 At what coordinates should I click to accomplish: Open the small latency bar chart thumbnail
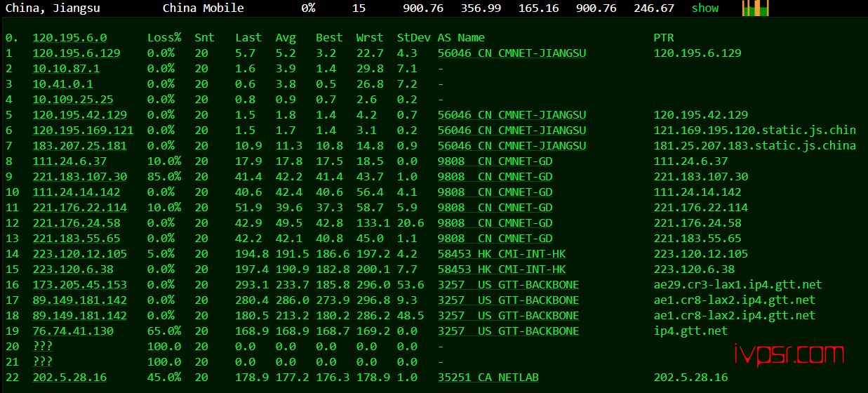coord(756,8)
